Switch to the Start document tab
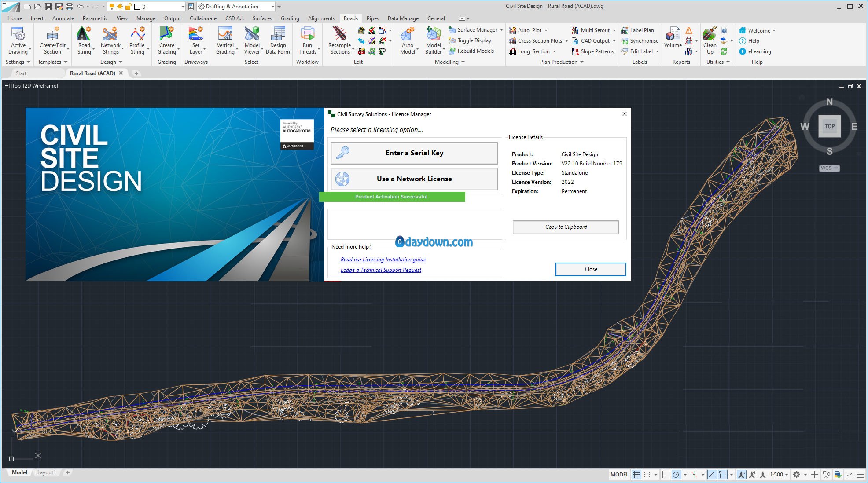 tap(21, 73)
